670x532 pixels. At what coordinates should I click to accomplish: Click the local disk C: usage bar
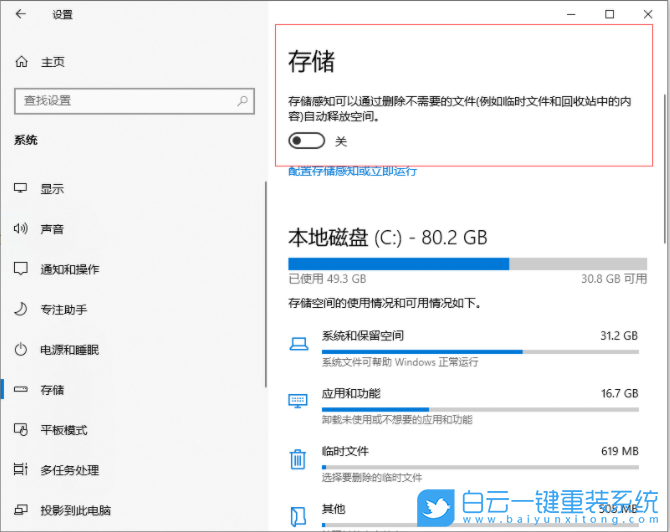click(x=467, y=264)
